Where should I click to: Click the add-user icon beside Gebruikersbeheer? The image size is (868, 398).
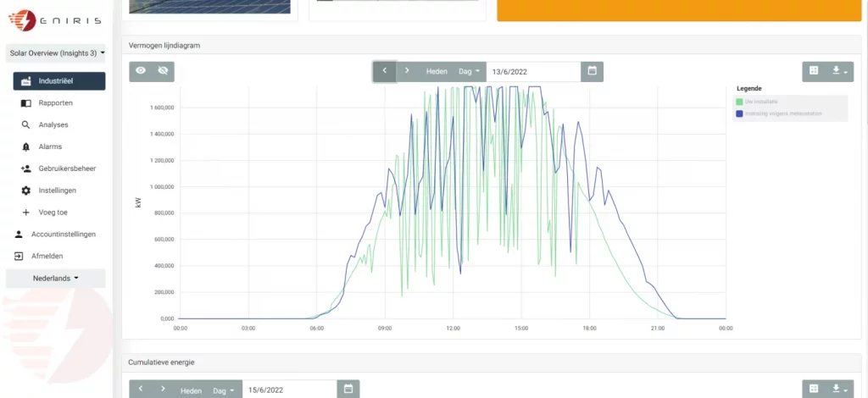[25, 169]
